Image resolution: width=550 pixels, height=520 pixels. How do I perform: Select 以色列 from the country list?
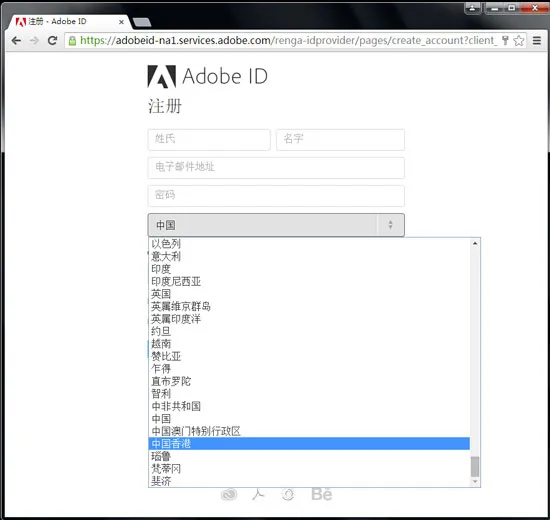[309, 244]
